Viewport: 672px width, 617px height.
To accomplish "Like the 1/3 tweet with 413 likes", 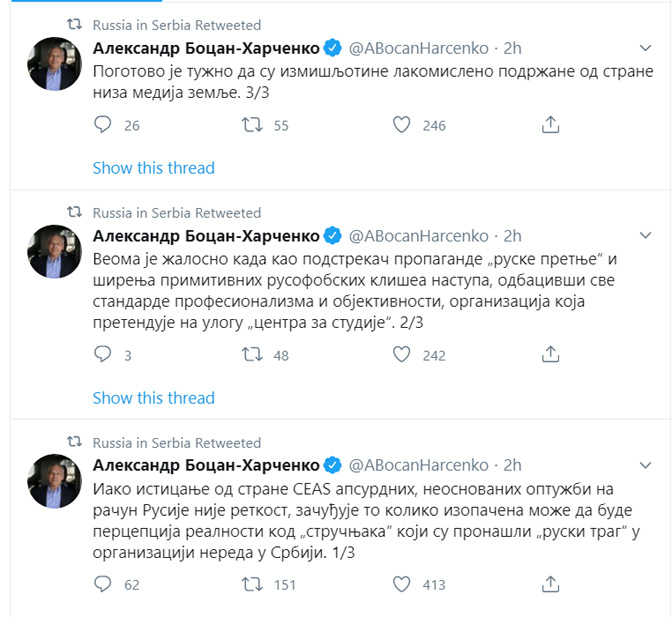I will click(402, 584).
